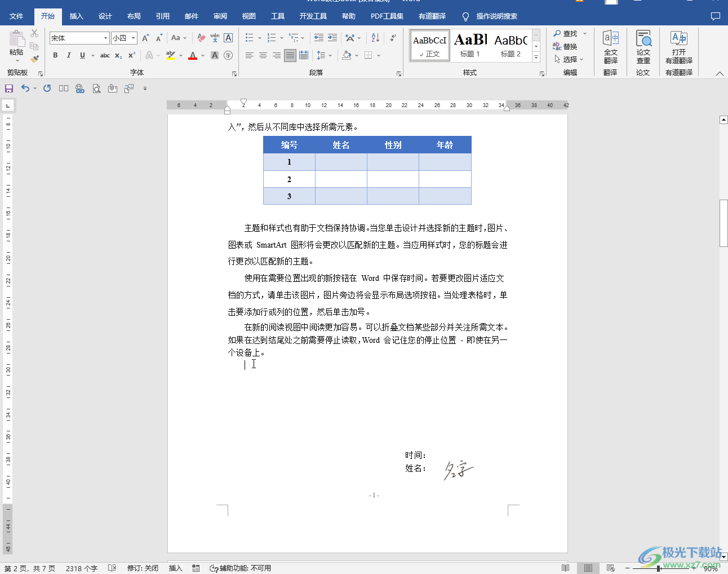728x574 pixels.
Task: Apply Heading 2 (标题 2) style
Action: pos(511,45)
